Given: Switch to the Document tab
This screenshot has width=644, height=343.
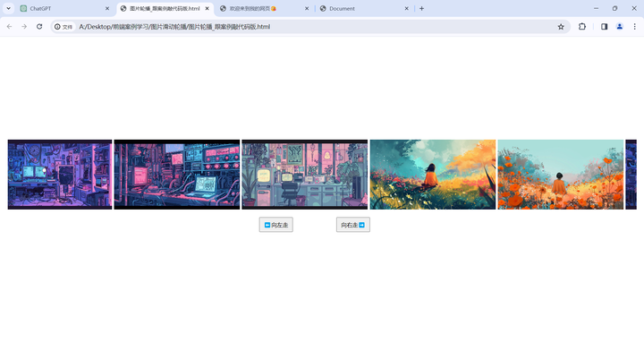Looking at the screenshot, I should (365, 9).
